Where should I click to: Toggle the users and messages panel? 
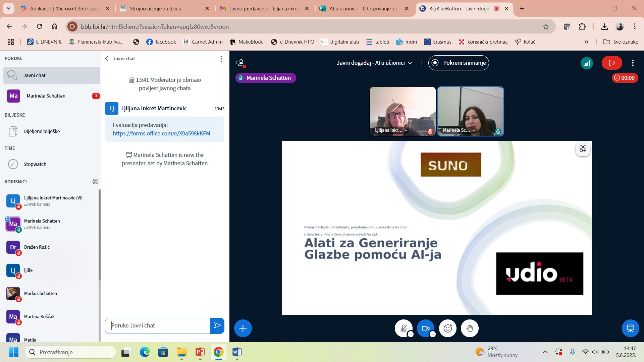[240, 63]
